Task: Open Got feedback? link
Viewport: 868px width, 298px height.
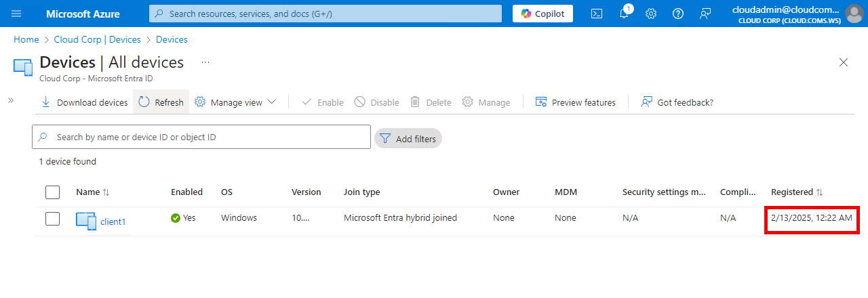Action: (x=677, y=102)
